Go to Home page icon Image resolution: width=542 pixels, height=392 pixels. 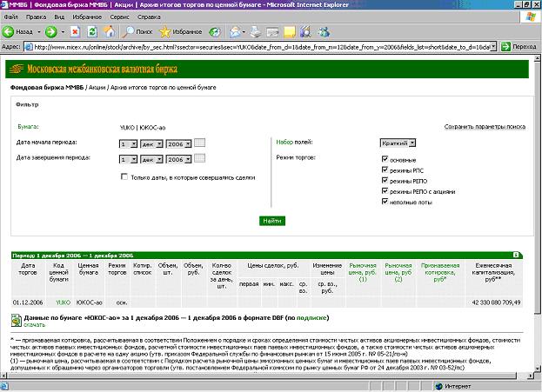click(108, 31)
